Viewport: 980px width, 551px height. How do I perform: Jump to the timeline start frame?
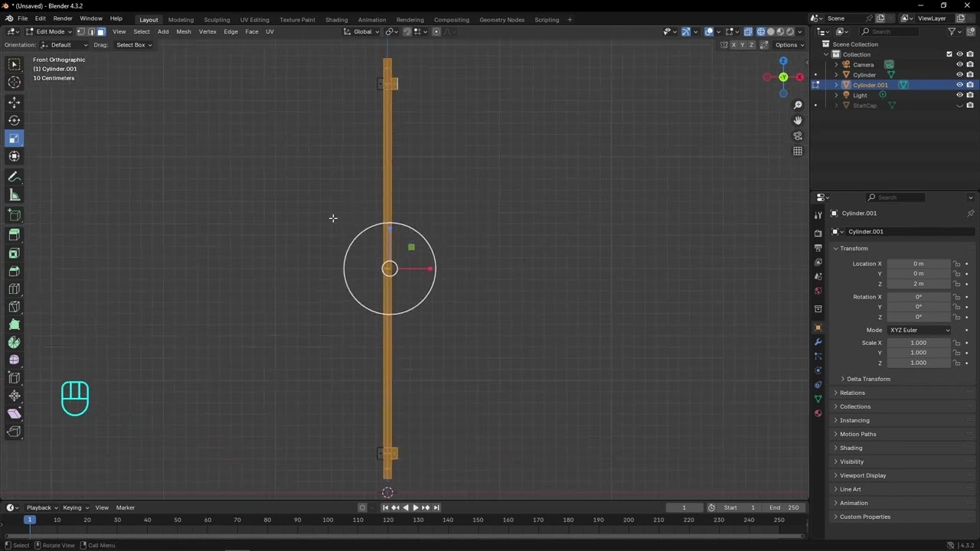pyautogui.click(x=385, y=507)
